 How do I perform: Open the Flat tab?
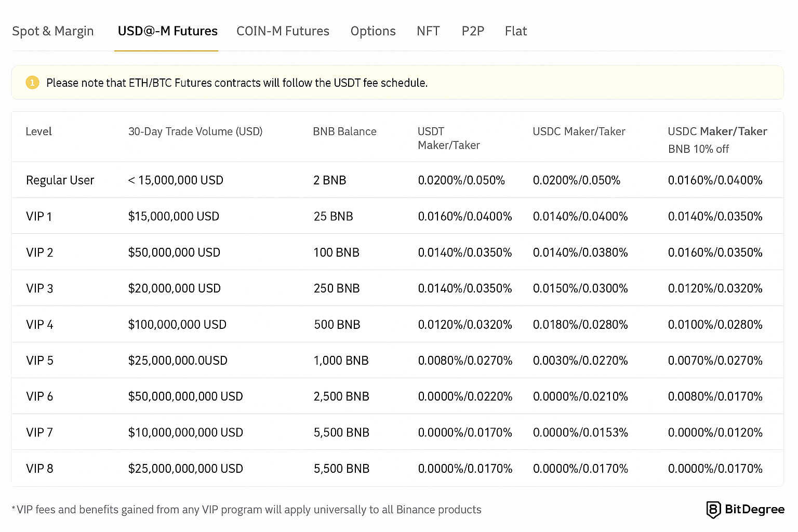tap(515, 31)
